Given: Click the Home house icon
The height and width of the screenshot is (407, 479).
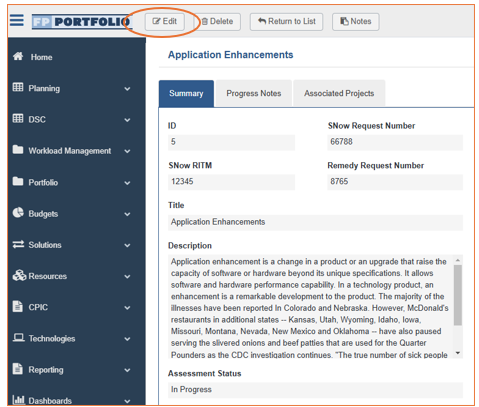Looking at the screenshot, I should (x=18, y=56).
